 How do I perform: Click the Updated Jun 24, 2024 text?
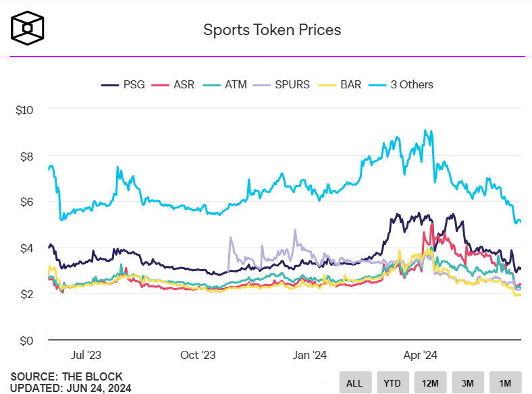coord(71,388)
